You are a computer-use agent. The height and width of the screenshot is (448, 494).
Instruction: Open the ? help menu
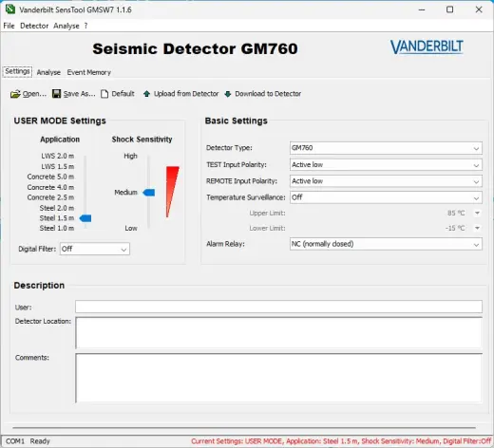(x=85, y=26)
